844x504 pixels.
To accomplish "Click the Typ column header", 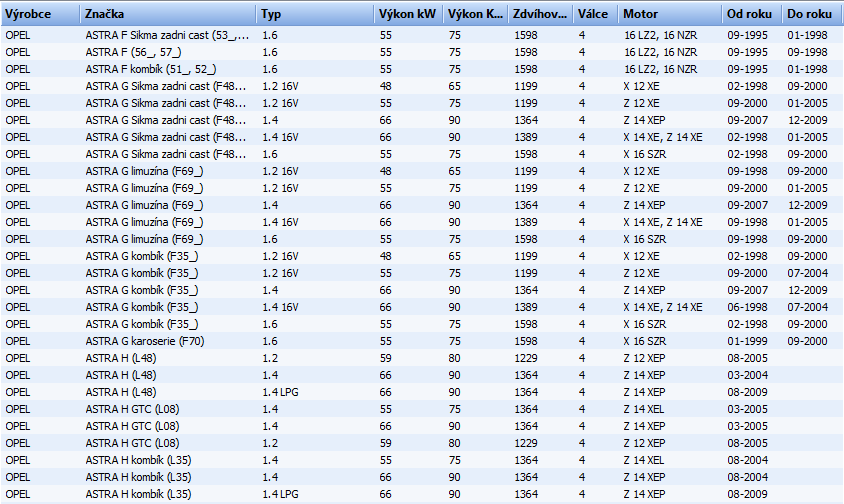I will point(315,14).
